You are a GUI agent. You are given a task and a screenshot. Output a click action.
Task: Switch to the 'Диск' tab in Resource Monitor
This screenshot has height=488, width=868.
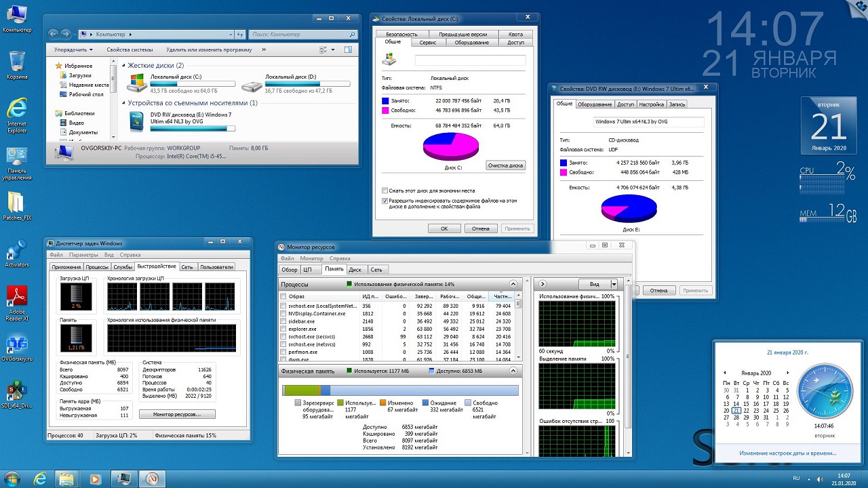pyautogui.click(x=355, y=269)
